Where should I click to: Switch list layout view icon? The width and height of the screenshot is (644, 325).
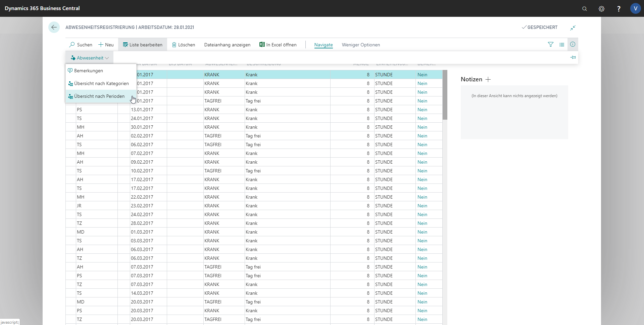561,44
